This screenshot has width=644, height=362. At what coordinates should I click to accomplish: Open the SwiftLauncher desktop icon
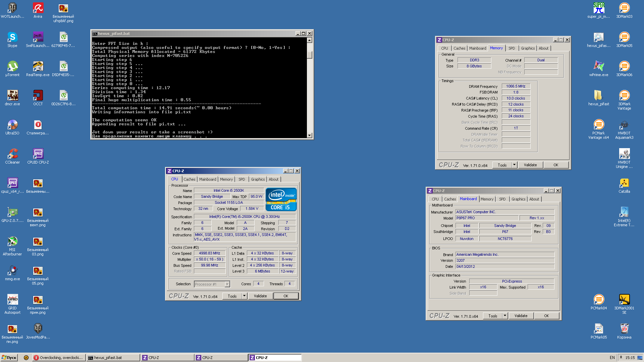pyautogui.click(x=38, y=40)
